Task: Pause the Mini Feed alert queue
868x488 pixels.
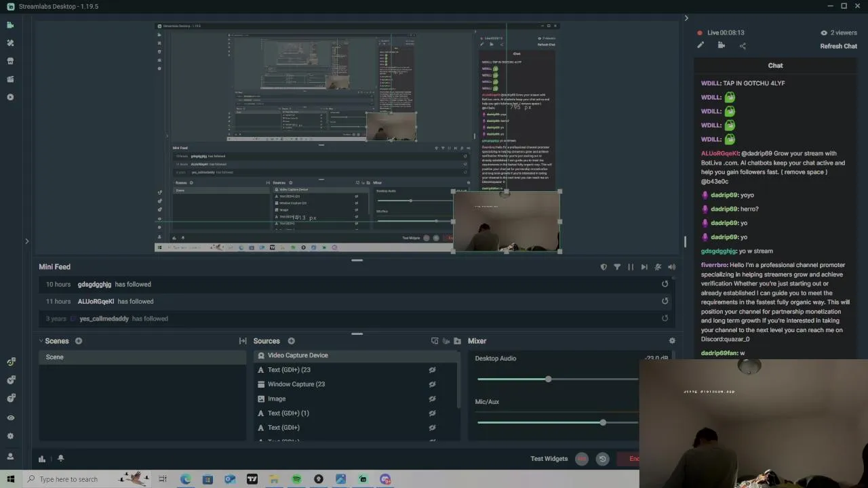Action: pos(631,267)
